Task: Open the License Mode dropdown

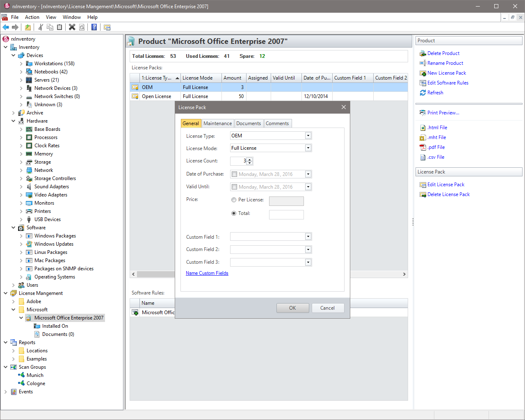Action: tap(308, 148)
